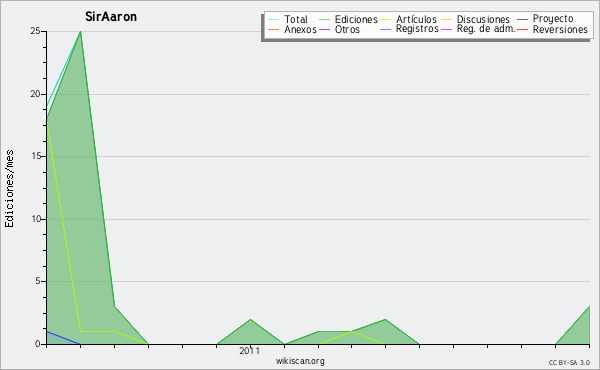600x370 pixels.
Task: Click the Ediciones/mes axis label
Action: pyautogui.click(x=9, y=189)
